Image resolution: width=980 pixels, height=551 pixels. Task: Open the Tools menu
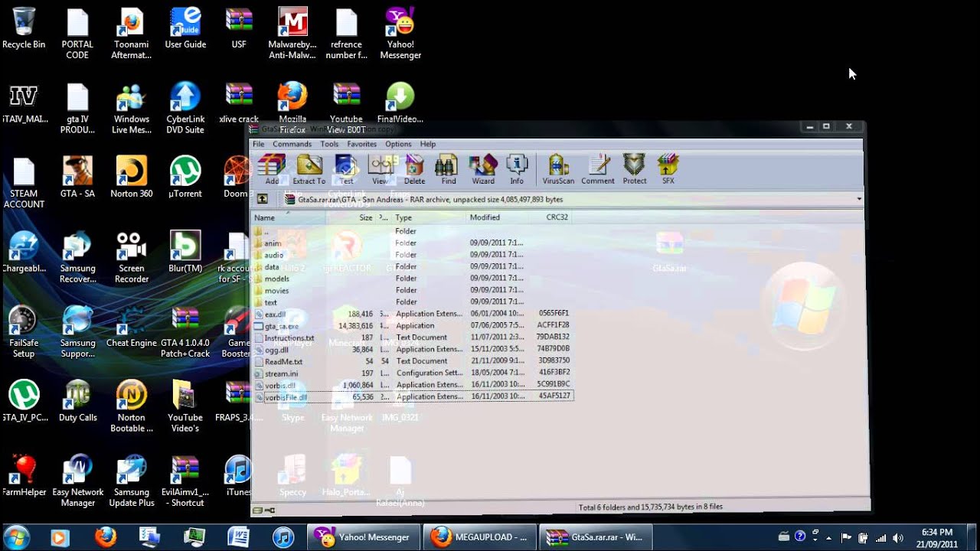point(329,144)
